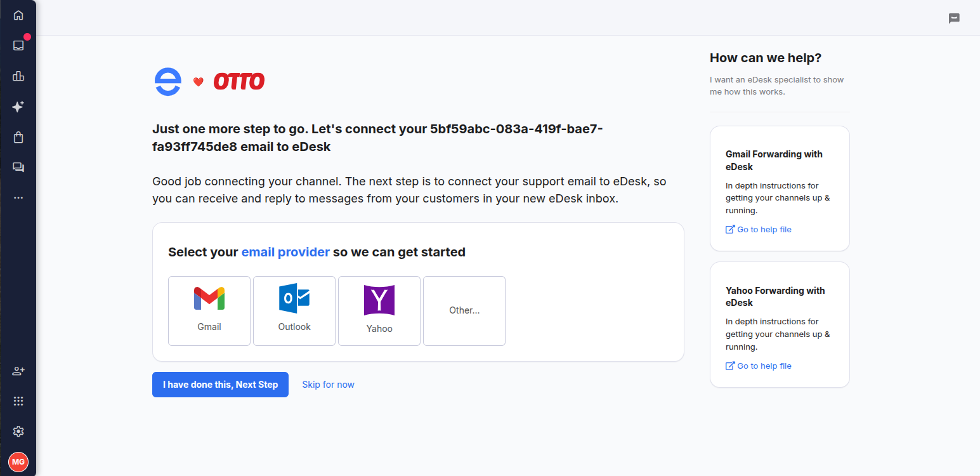
Task: Open the chat bubbles icon in sidebar
Action: pyautogui.click(x=18, y=168)
